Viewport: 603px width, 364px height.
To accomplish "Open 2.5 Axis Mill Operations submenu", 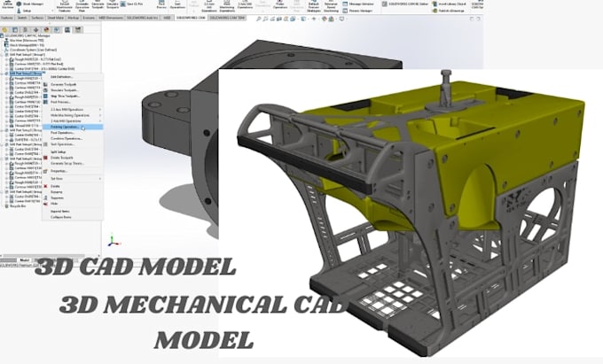I will [x=73, y=110].
